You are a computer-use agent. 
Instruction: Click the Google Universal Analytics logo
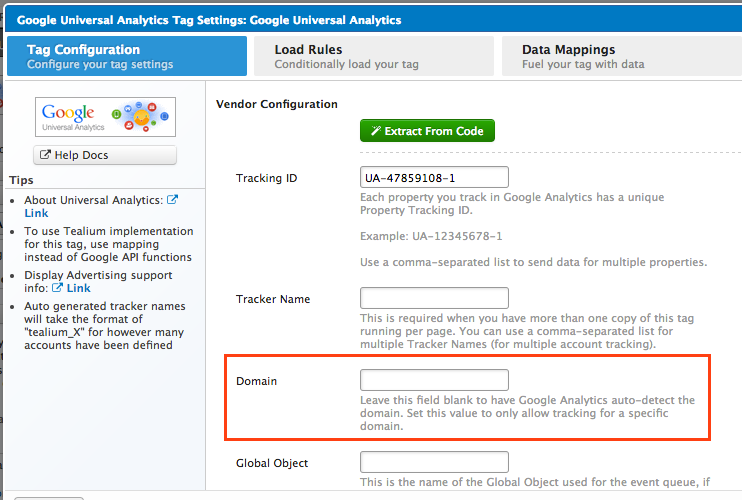coord(105,117)
